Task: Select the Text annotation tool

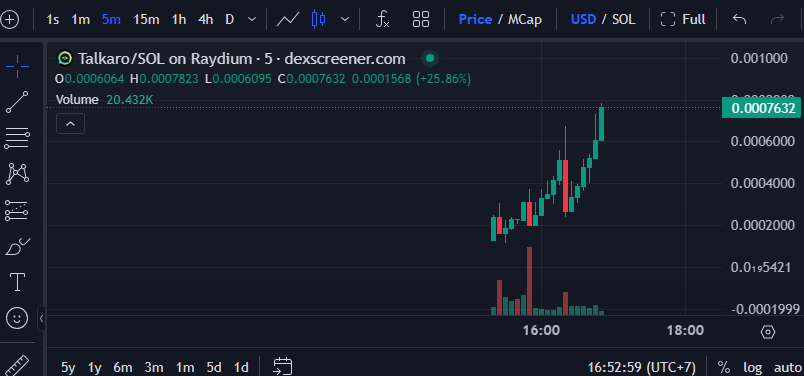Action: point(17,282)
